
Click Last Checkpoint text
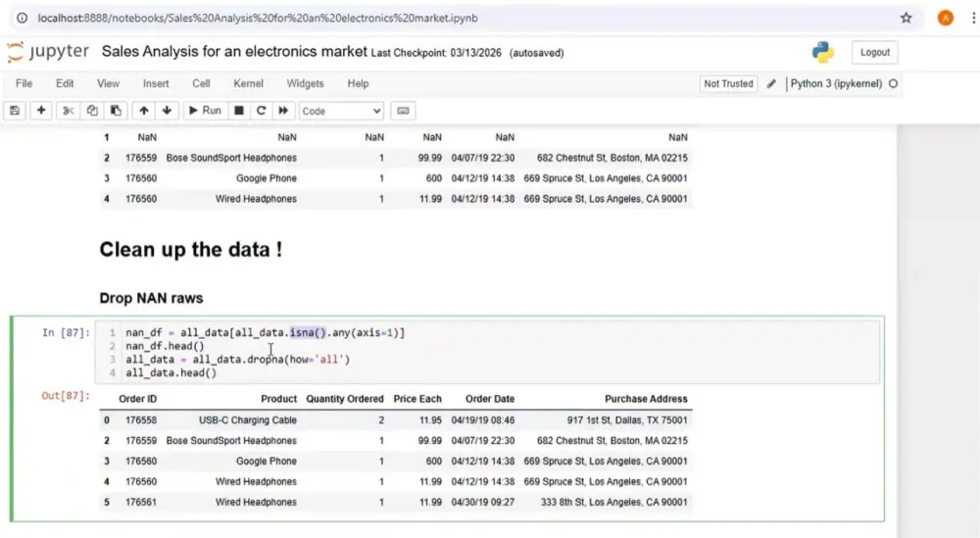point(436,53)
